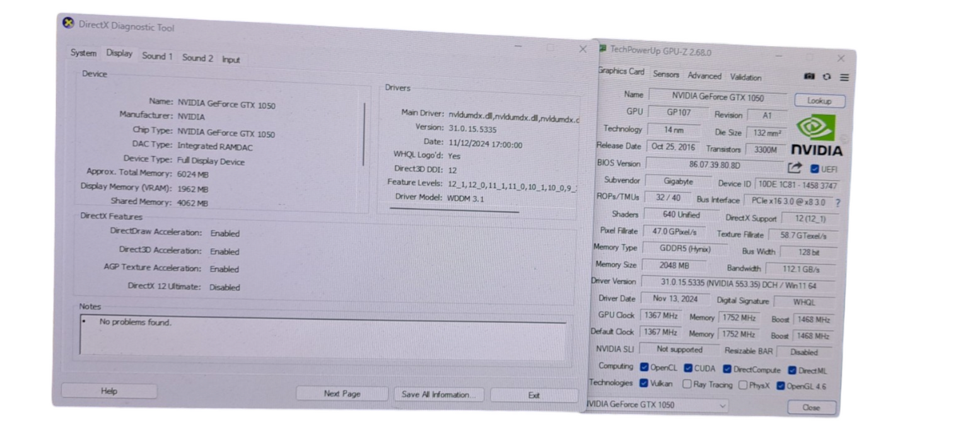
Task: Toggle the Vulkan checkbox
Action: pyautogui.click(x=644, y=383)
